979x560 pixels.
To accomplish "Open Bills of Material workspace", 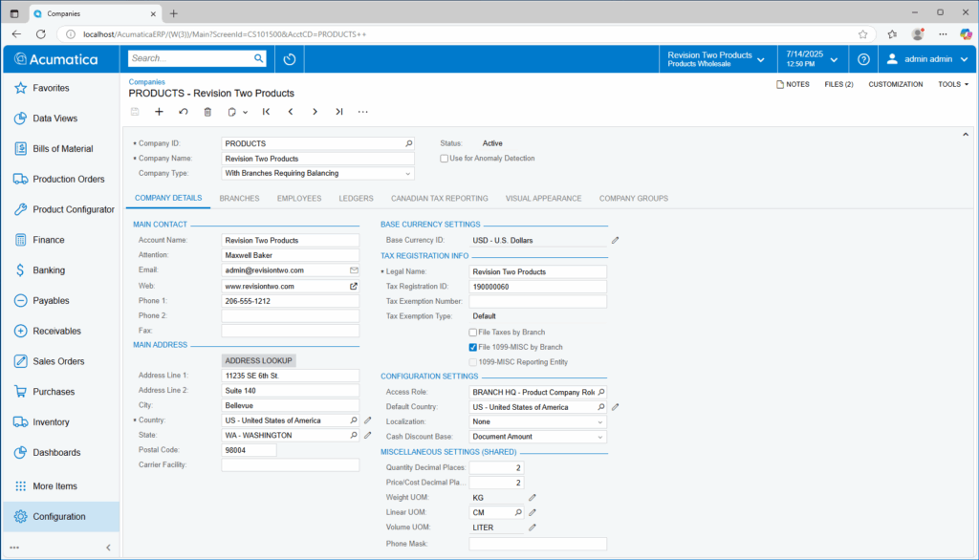I will [x=61, y=148].
